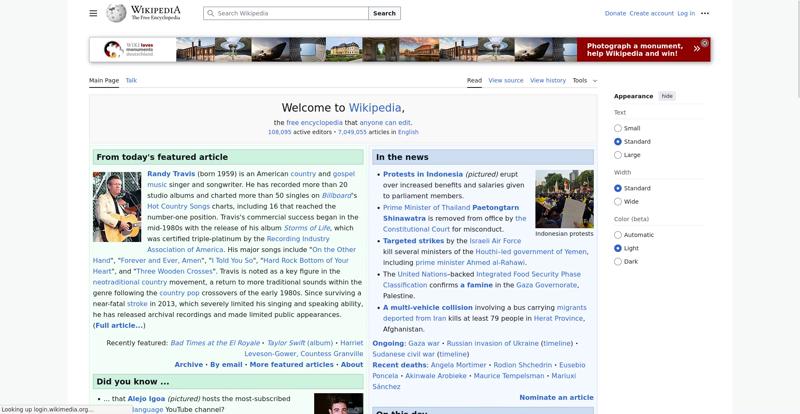Open the View source tab
The image size is (800, 414).
[506, 81]
